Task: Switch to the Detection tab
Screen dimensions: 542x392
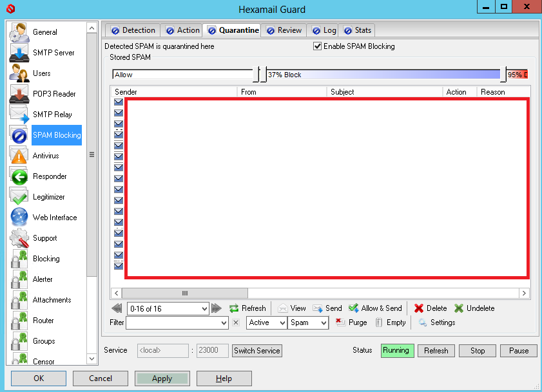Action: click(133, 30)
